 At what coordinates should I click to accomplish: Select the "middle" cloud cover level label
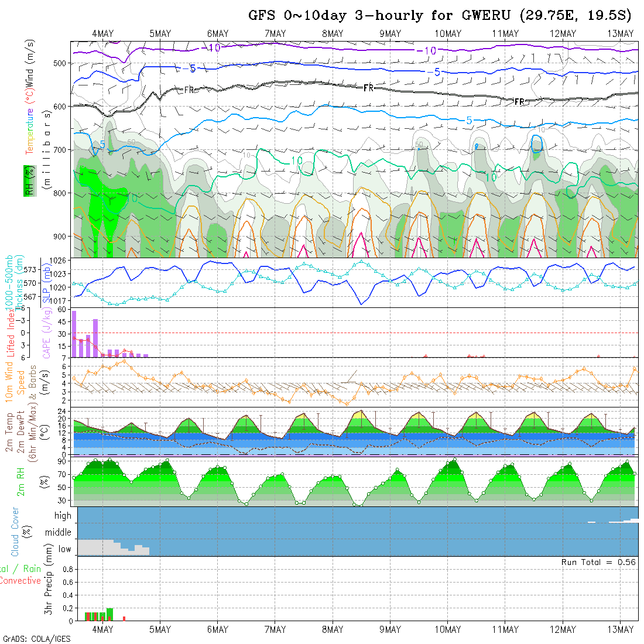tap(58, 533)
